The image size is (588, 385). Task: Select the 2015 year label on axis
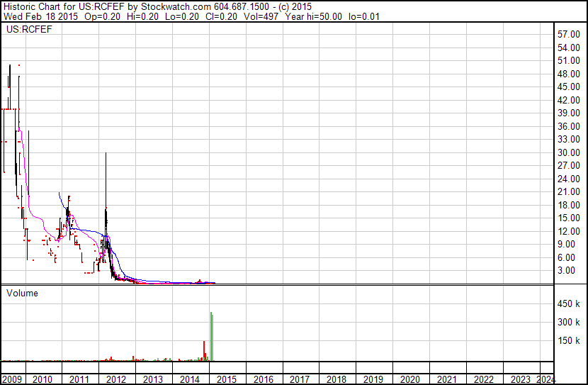tap(227, 379)
